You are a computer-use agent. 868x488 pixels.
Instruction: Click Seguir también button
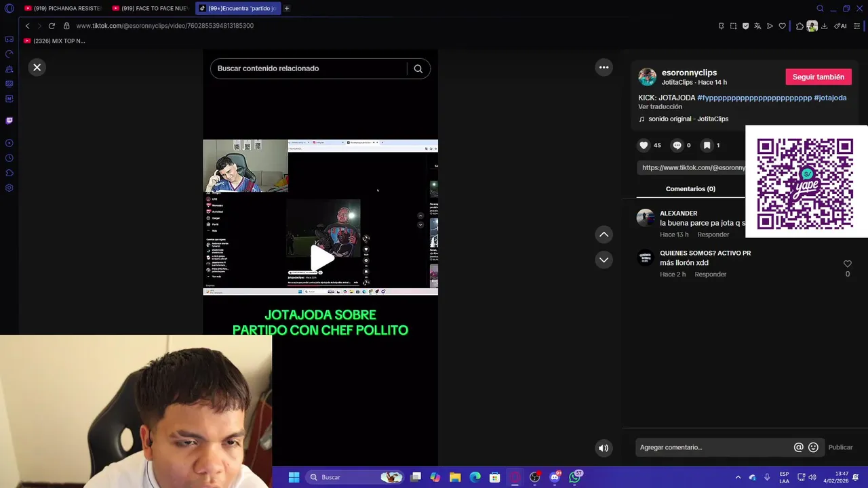tap(818, 77)
